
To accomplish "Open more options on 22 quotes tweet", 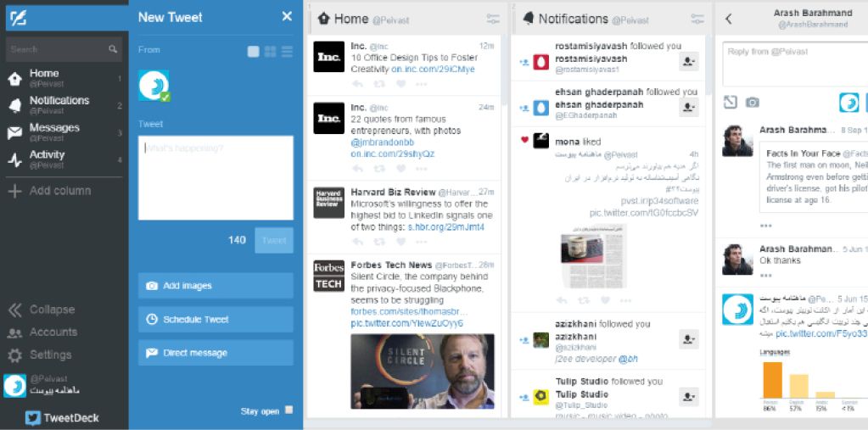I will tap(421, 169).
